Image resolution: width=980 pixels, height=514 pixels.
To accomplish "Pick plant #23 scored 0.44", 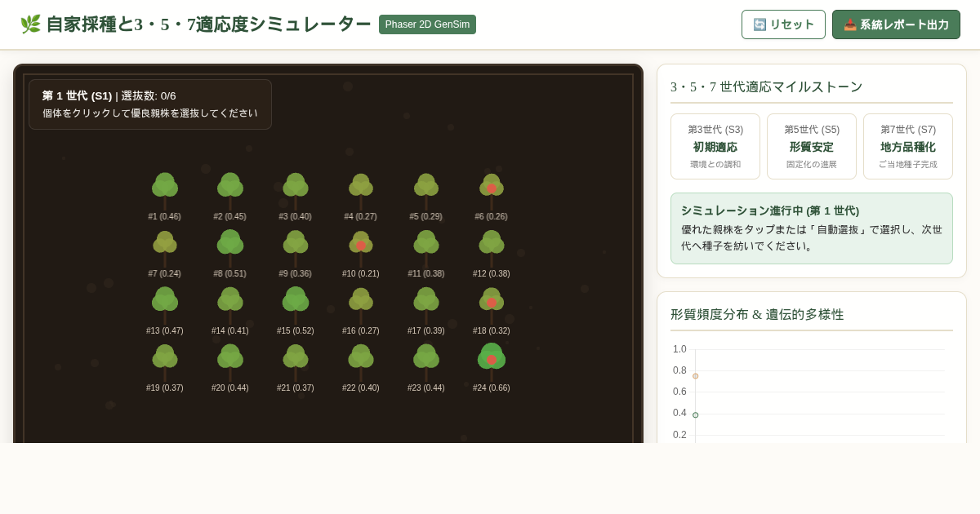I will 426,364.
